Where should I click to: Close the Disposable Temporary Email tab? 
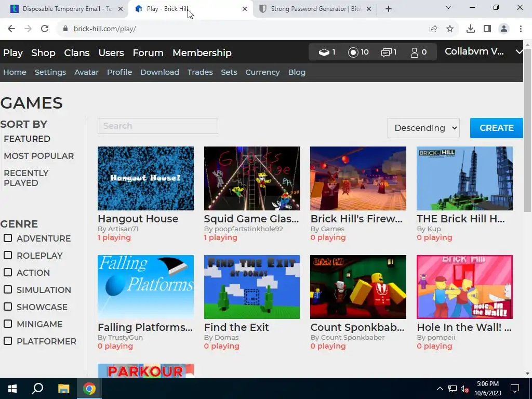tap(121, 9)
